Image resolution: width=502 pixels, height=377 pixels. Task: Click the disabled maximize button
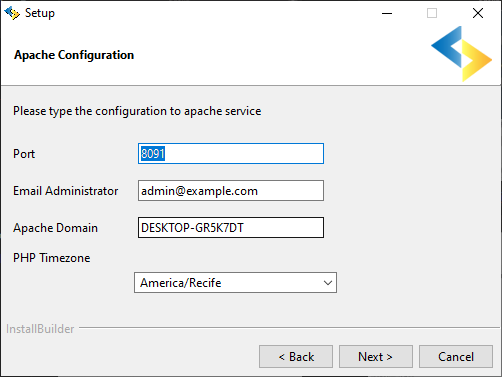coord(432,13)
